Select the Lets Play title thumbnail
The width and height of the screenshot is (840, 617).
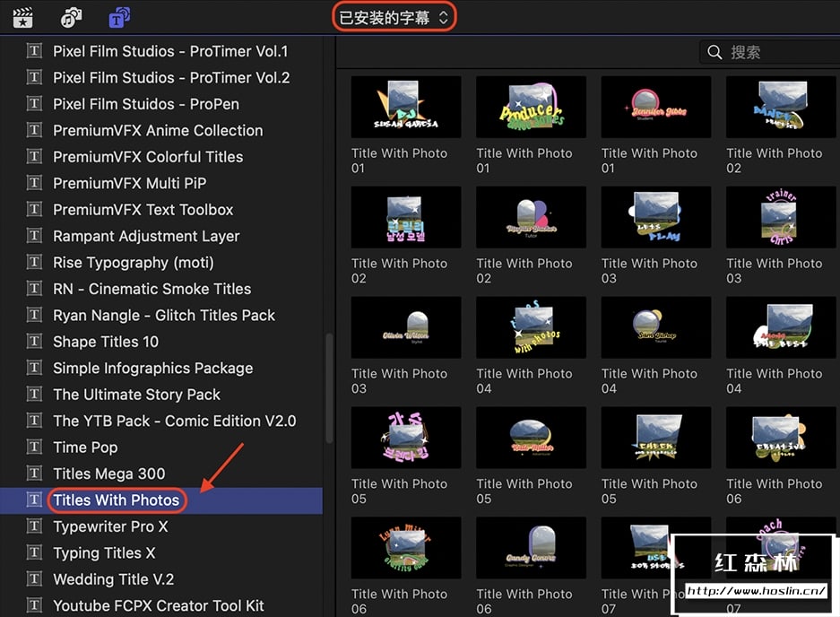[656, 217]
